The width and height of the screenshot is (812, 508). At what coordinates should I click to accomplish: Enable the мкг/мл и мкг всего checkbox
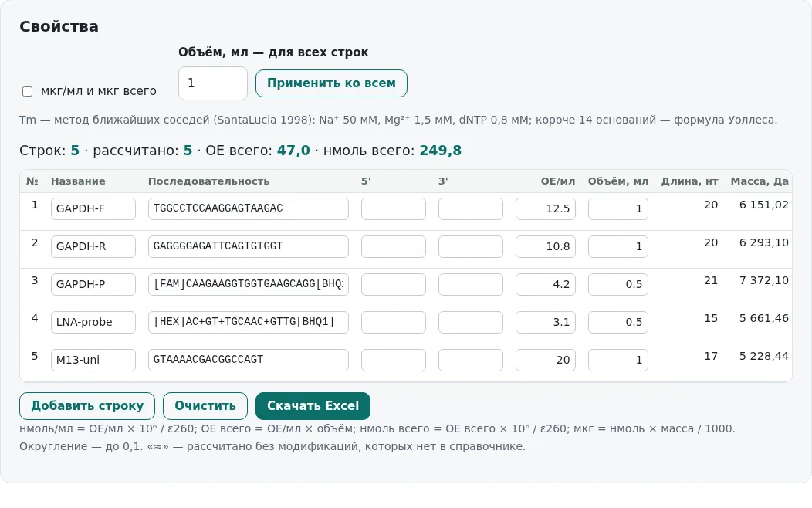tap(28, 92)
